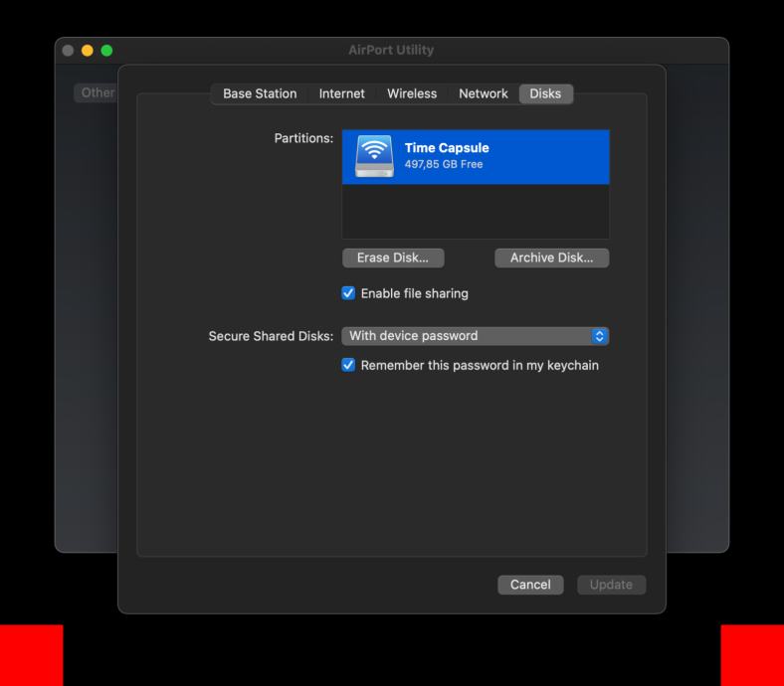Image resolution: width=784 pixels, height=686 pixels.
Task: Click the Cancel button
Action: point(530,585)
